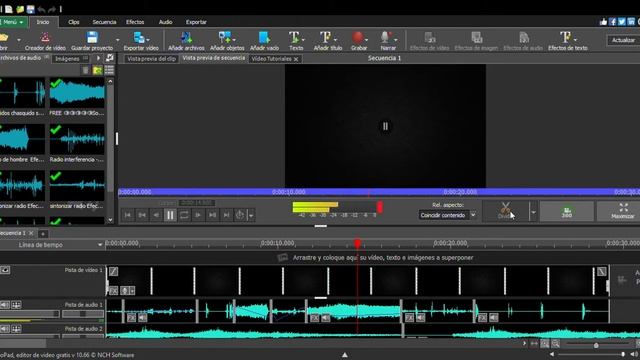Switch to the Exportar ribbon tab
640x360 pixels.
coord(196,22)
